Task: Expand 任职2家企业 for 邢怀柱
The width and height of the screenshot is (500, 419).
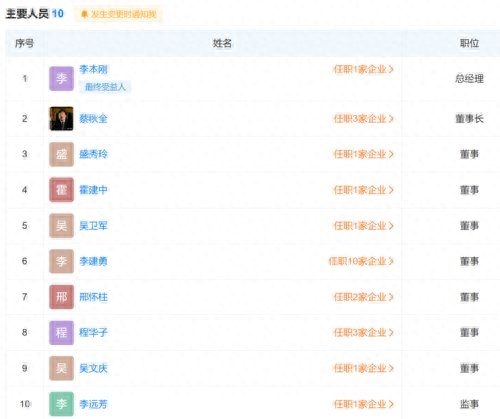Action: coord(364,297)
